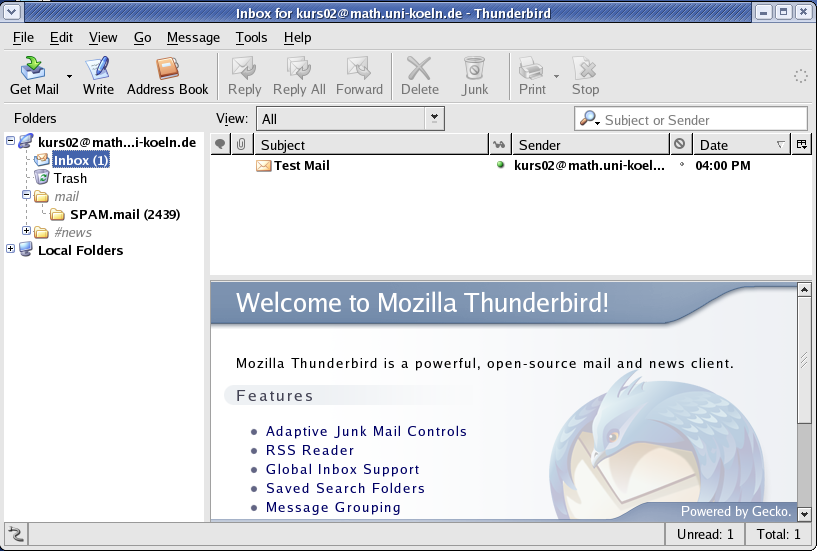The image size is (817, 551).
Task: Open the Message menu
Action: (193, 38)
